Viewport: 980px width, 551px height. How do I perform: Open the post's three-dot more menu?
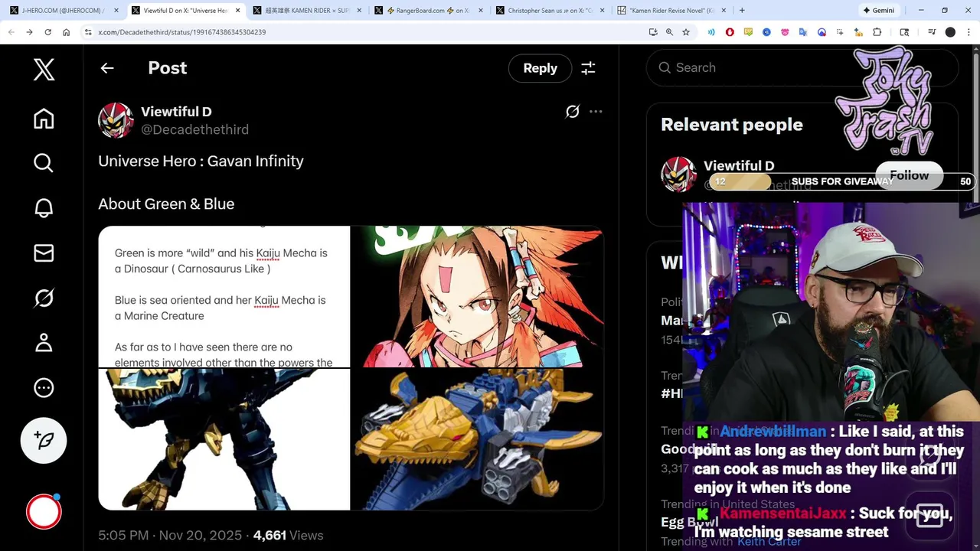tap(596, 112)
